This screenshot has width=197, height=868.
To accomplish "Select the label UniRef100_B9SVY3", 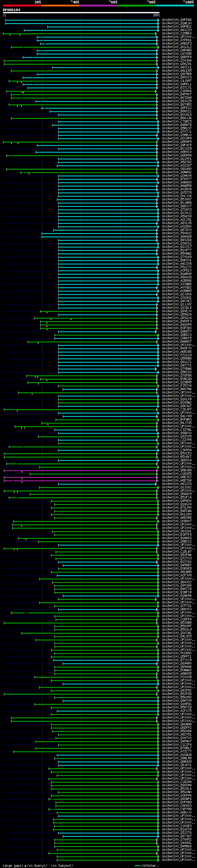I will click(x=177, y=78).
